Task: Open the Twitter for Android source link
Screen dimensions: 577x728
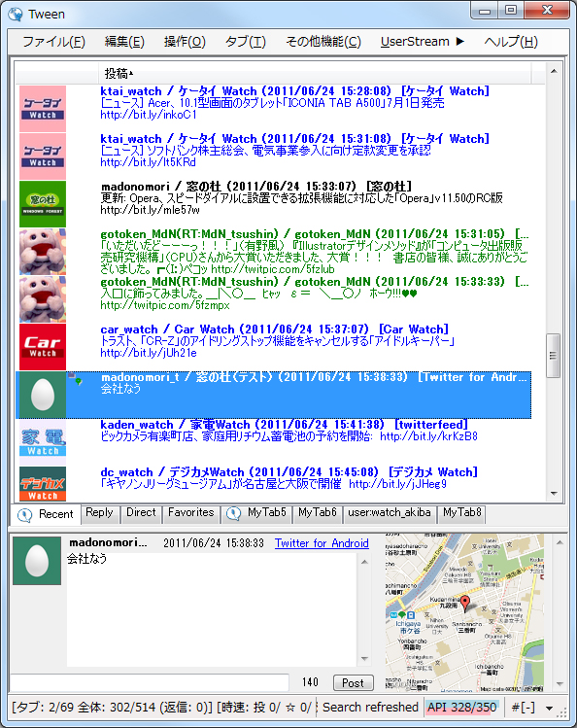Action: point(322,543)
